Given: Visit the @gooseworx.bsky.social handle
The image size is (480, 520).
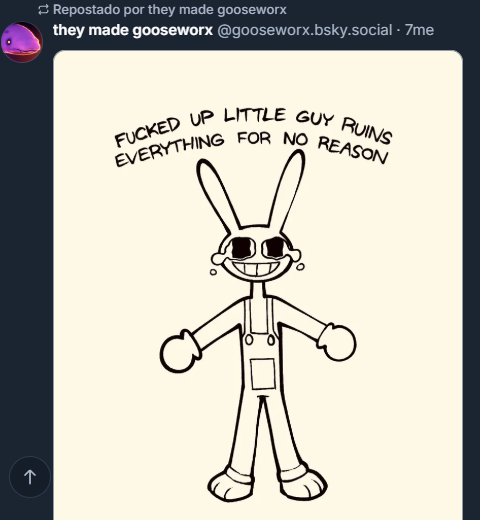Looking at the screenshot, I should pos(305,30).
